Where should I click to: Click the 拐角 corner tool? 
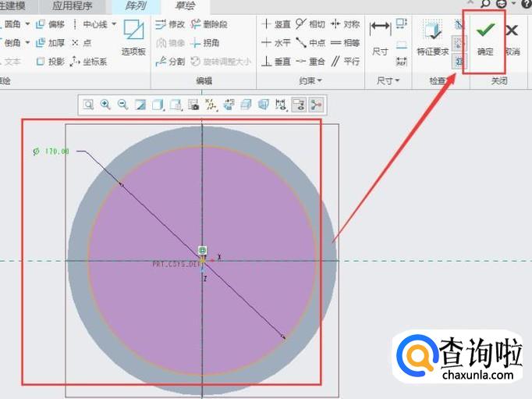pos(205,43)
